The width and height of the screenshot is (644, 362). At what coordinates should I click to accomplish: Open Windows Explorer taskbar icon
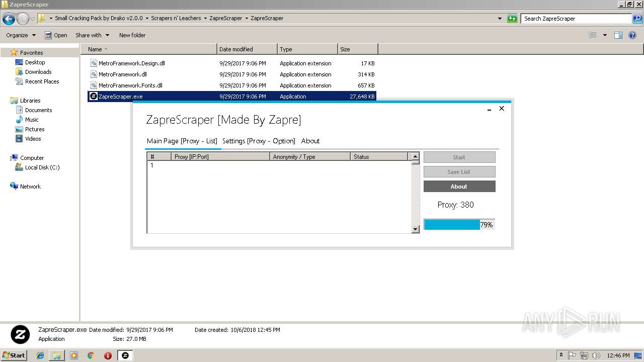pos(57,355)
